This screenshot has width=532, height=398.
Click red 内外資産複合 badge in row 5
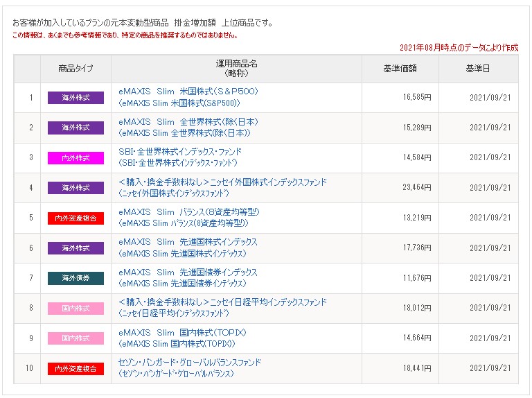[x=76, y=218]
